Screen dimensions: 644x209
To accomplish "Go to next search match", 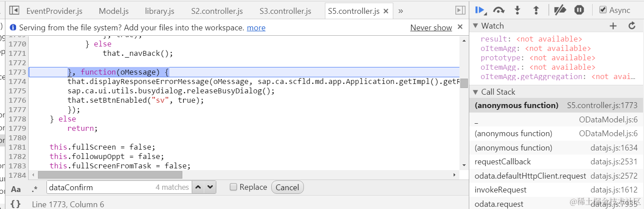I will (x=210, y=187).
